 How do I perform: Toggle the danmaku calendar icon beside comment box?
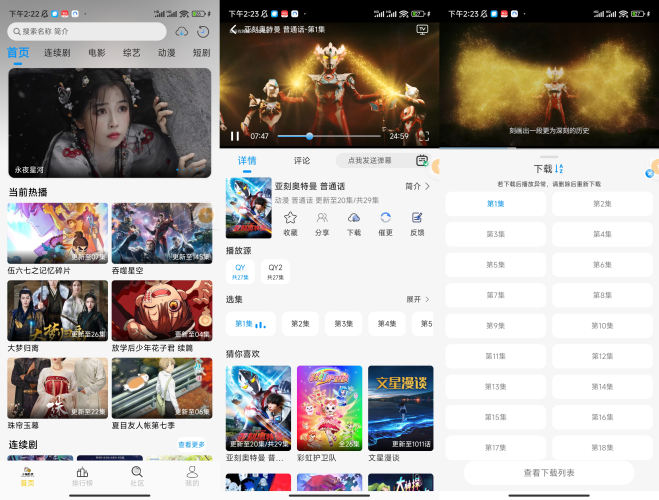click(422, 160)
